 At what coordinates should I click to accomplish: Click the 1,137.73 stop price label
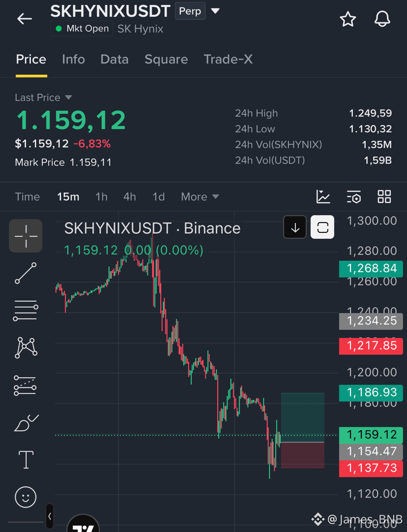pos(371,469)
